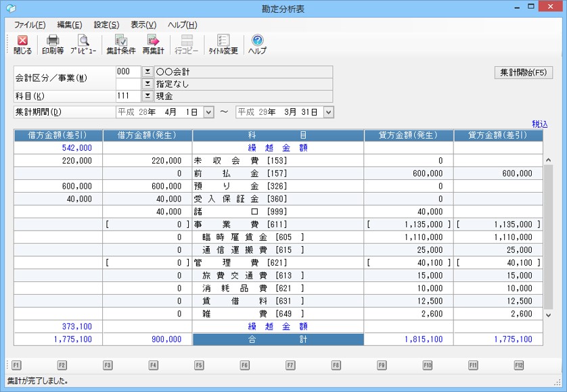Click the 税込 link above table
This screenshot has height=392, width=567.
[x=539, y=124]
